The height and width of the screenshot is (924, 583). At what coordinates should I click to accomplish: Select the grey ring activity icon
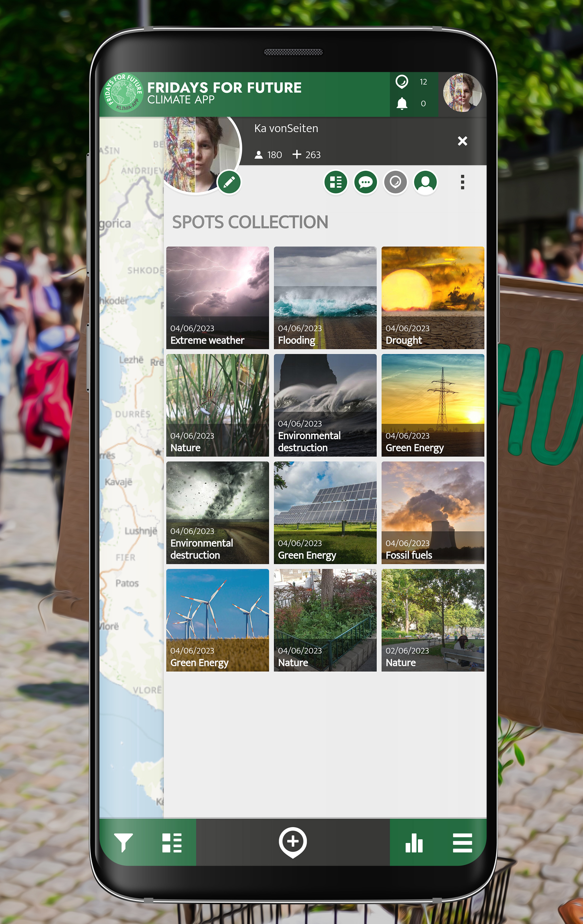coord(395,182)
